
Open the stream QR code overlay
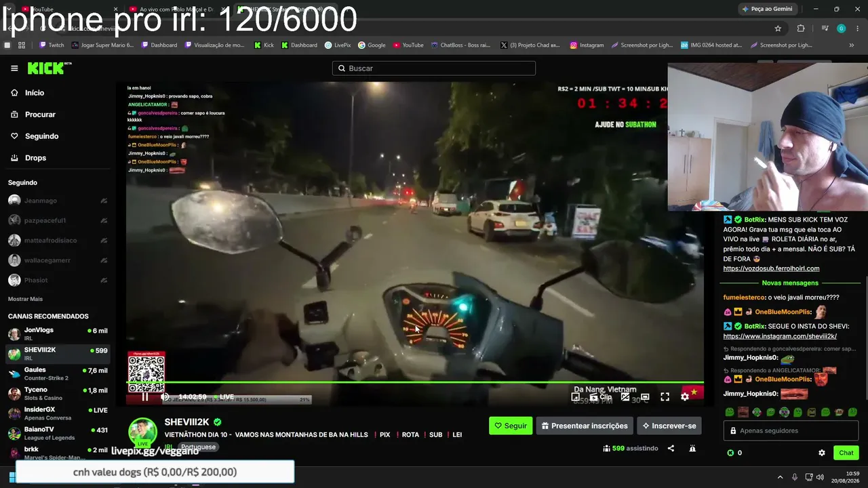pyautogui.click(x=146, y=371)
